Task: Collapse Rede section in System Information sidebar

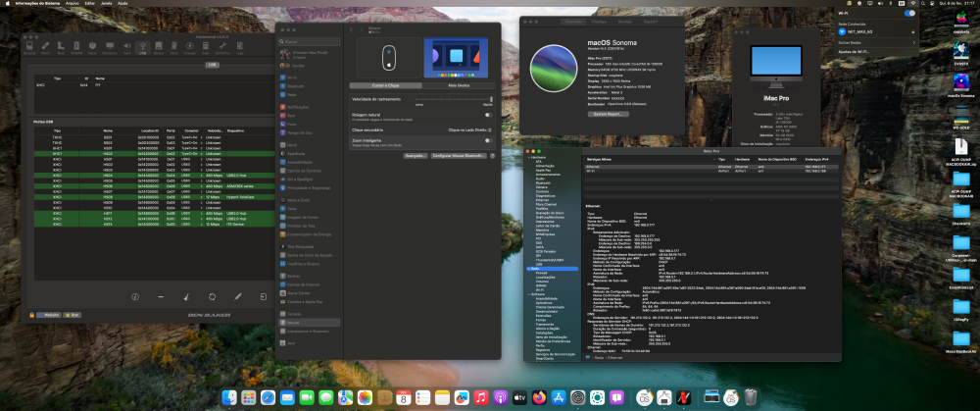Action: 529,269
